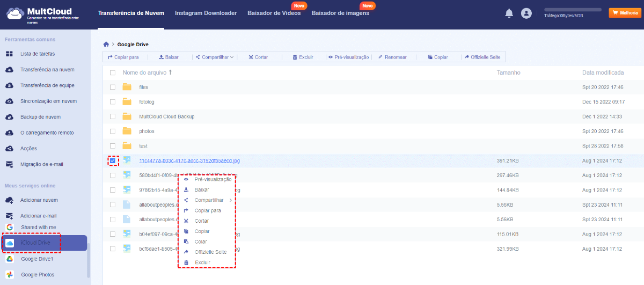This screenshot has height=285, width=644.
Task: Select Shared with me Google entry
Action: 38,228
